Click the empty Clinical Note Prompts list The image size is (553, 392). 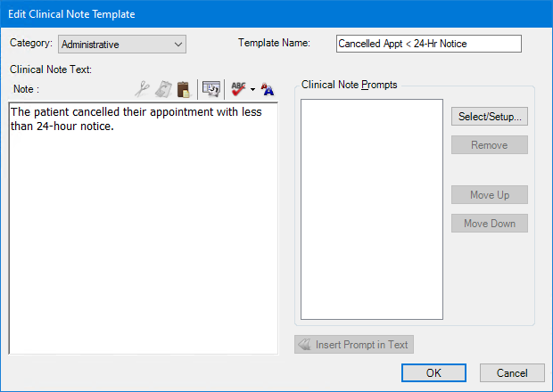[x=372, y=209]
